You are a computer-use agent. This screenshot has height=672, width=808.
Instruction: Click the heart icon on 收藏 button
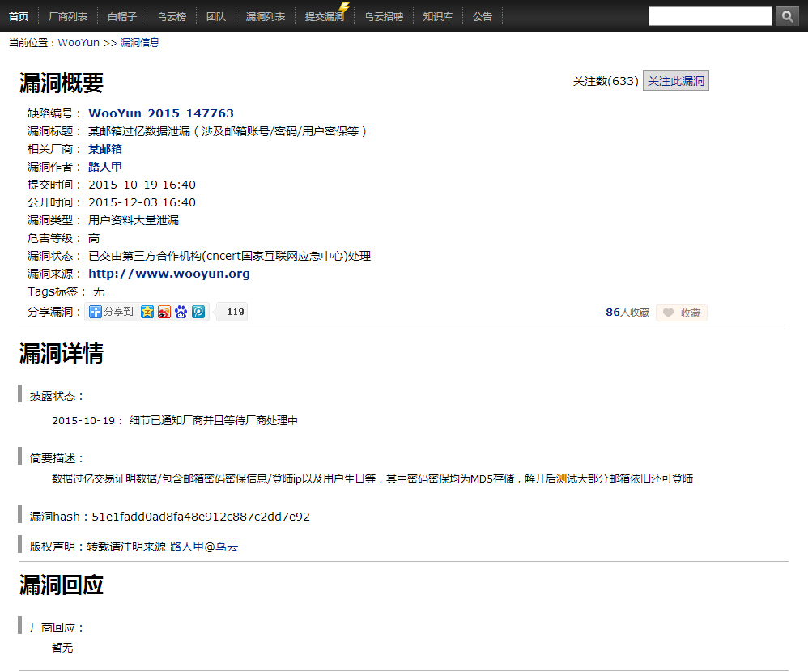(669, 313)
